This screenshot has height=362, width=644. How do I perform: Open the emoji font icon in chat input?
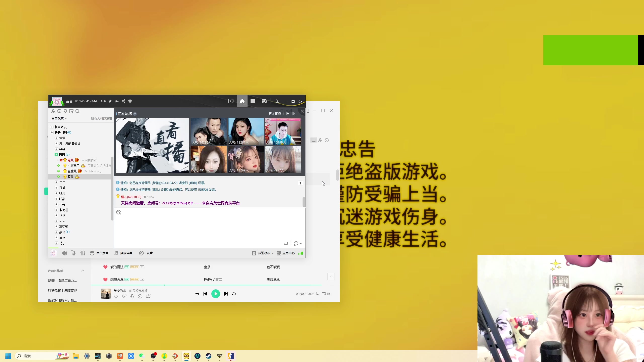(x=119, y=212)
